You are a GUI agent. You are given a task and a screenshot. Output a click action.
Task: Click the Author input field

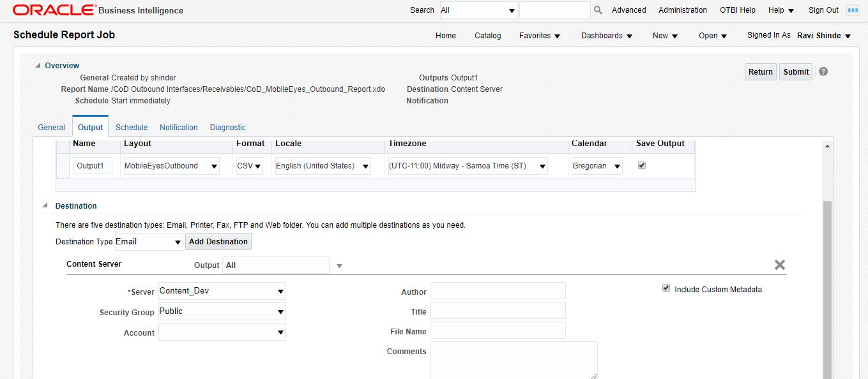coord(498,291)
